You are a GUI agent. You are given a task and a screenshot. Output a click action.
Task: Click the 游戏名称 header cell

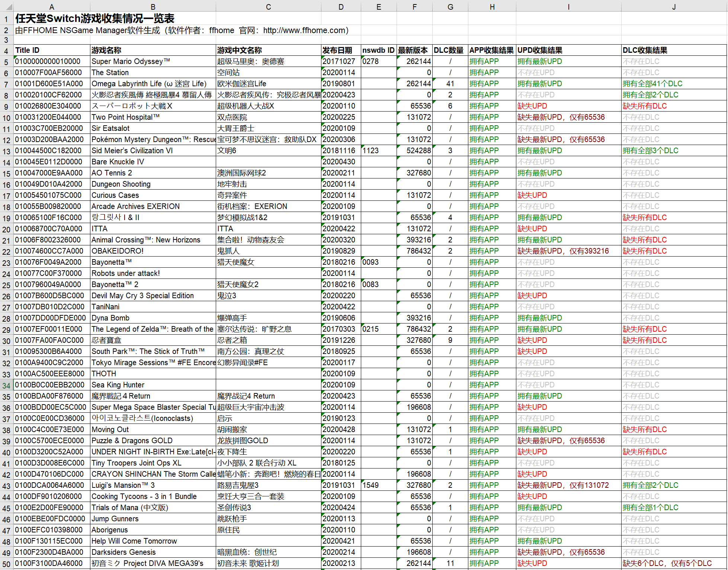click(153, 50)
